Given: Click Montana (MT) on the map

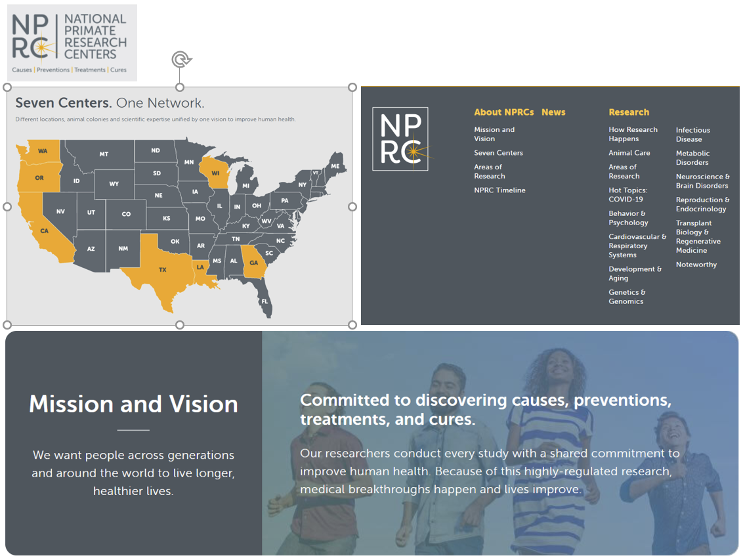Looking at the screenshot, I should pos(104,154).
